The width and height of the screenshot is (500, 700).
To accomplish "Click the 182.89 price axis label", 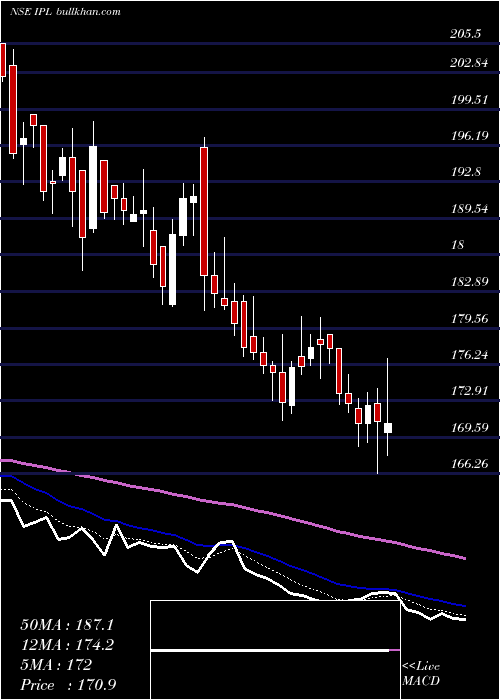I will coord(469,282).
